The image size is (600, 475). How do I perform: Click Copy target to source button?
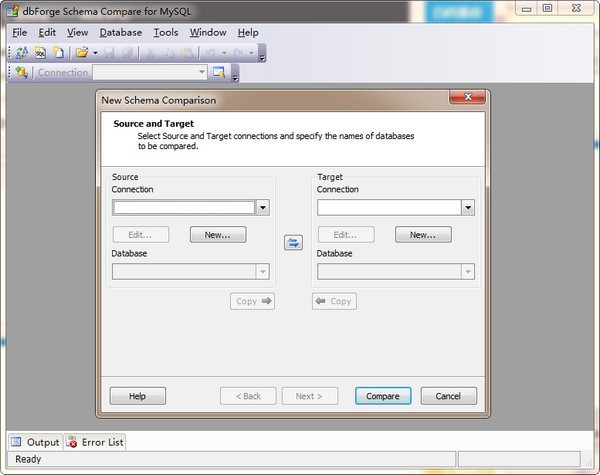[334, 301]
